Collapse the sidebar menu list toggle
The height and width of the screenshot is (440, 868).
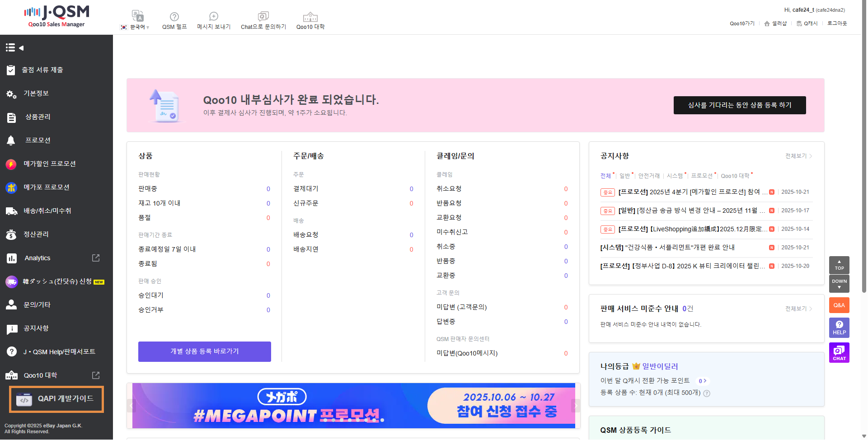coord(14,47)
